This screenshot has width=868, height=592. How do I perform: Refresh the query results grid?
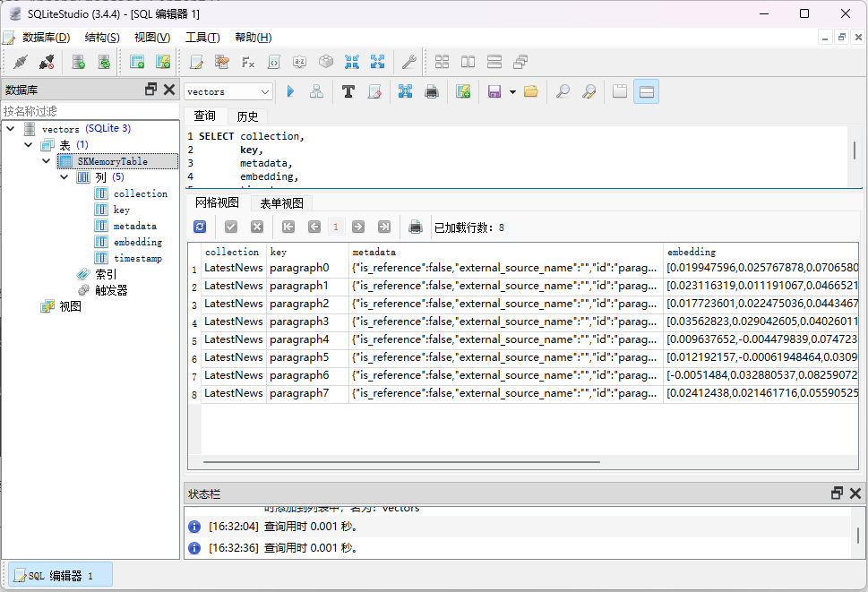[x=199, y=227]
